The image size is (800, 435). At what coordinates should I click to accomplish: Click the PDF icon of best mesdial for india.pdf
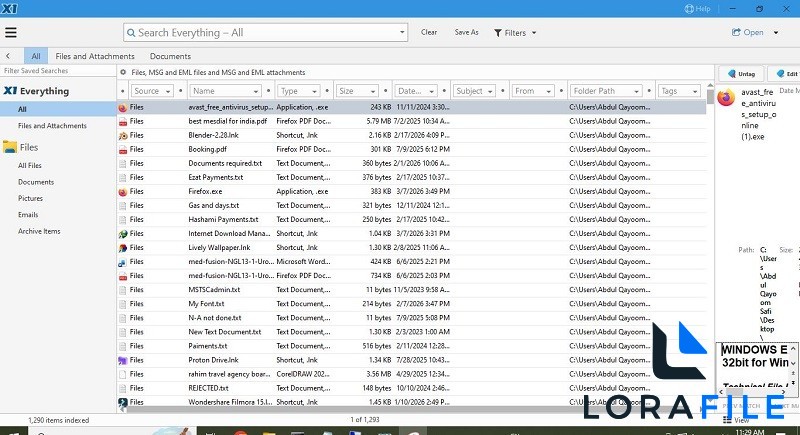pyautogui.click(x=122, y=122)
